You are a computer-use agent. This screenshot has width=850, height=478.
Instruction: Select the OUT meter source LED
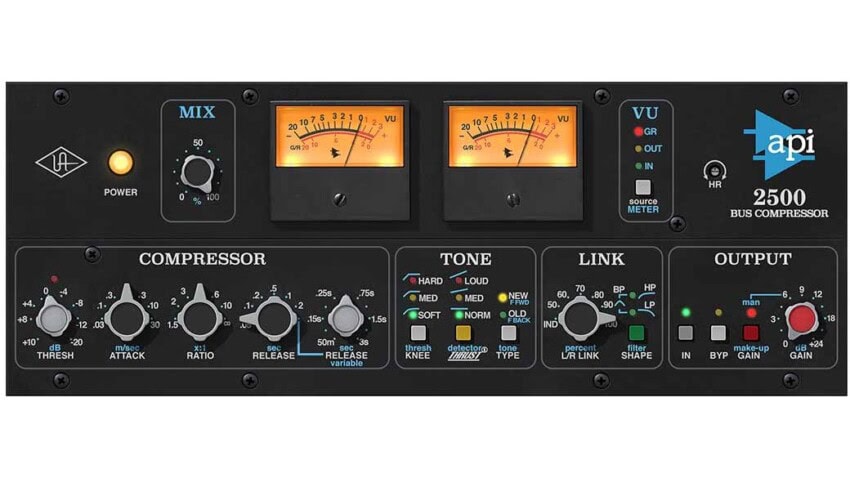click(638, 149)
